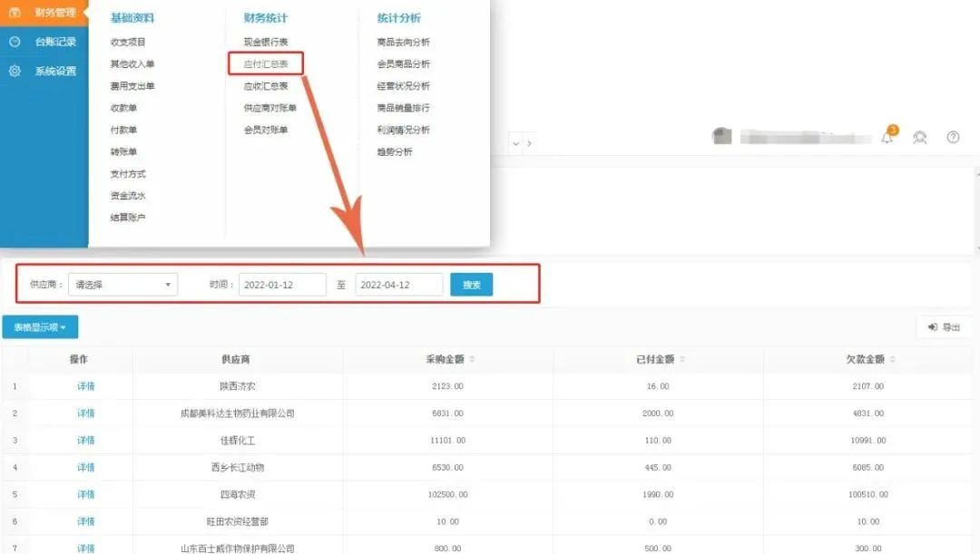Open the 供应商 请选择 dropdown
This screenshot has height=554, width=980.
(122, 285)
